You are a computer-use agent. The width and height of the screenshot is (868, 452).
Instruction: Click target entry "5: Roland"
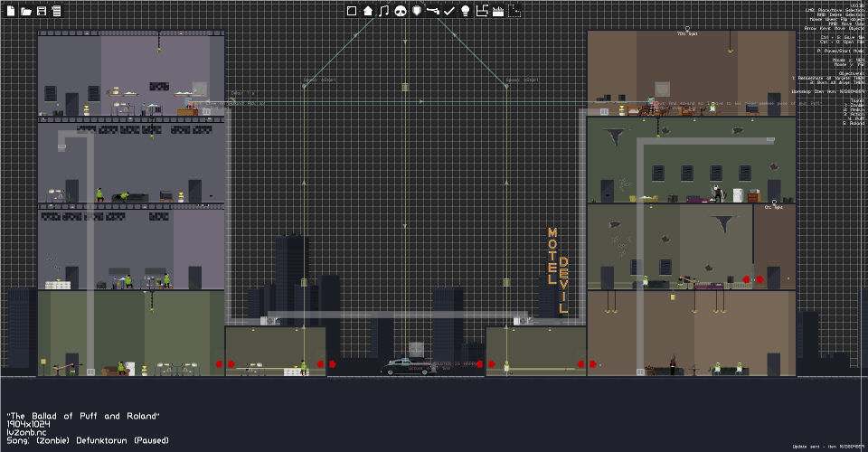(x=854, y=123)
